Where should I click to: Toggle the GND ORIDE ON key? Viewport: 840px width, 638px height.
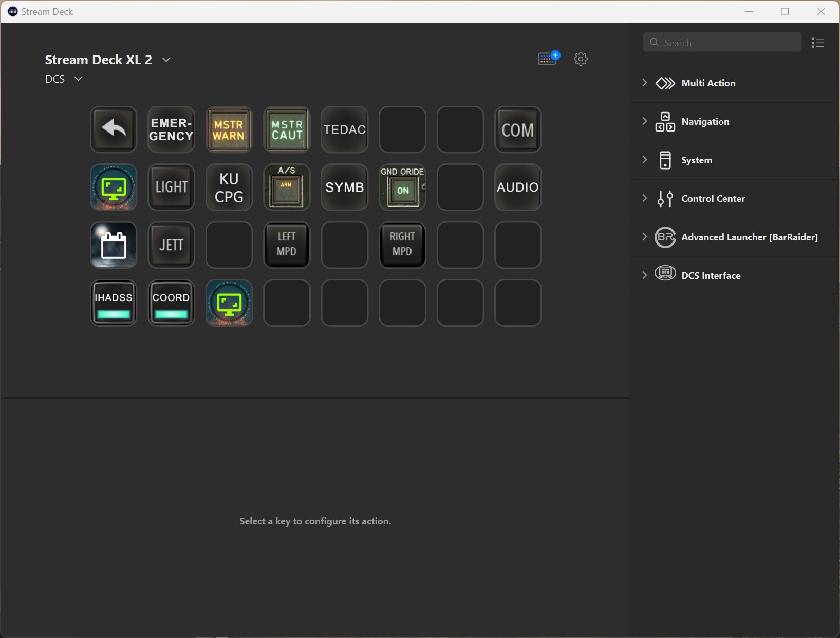point(402,187)
